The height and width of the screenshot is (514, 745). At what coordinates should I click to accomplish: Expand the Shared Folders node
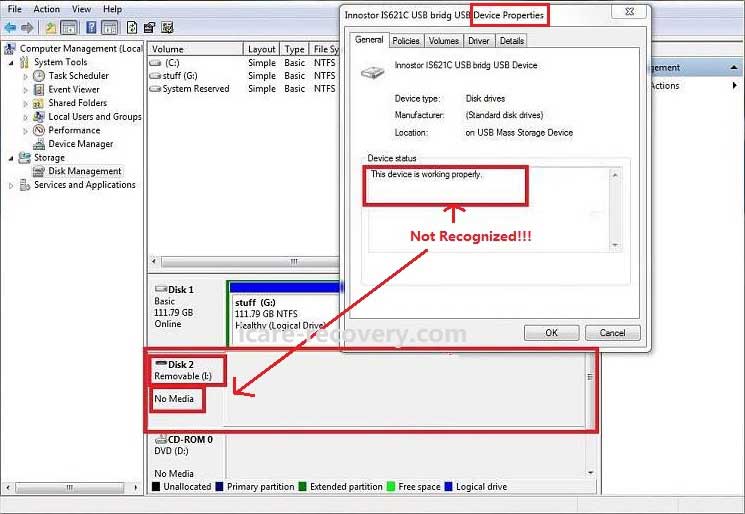(x=26, y=103)
